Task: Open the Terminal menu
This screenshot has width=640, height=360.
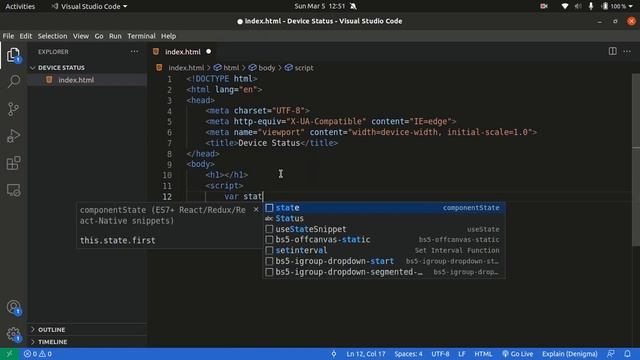Action: click(141, 36)
